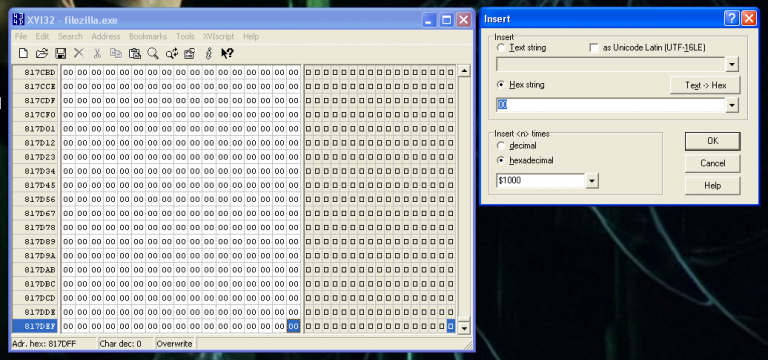Open the XVIscript menu
The height and width of the screenshot is (360, 768).
coord(218,37)
